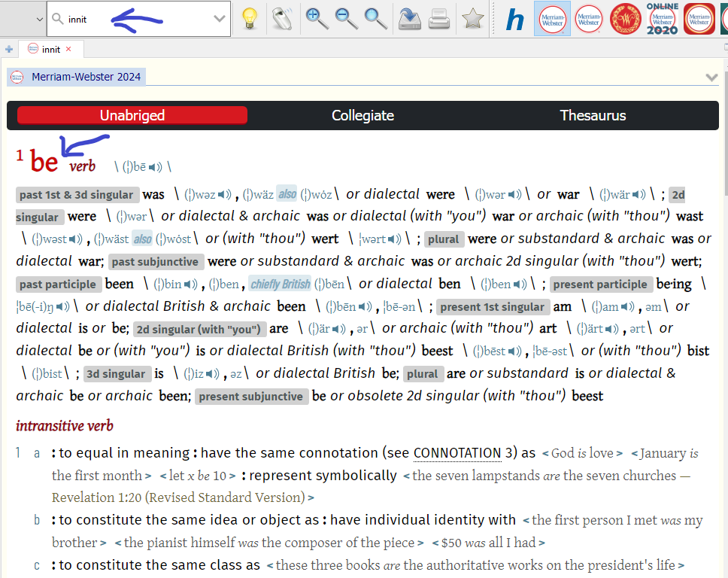This screenshot has height=578, width=728.
Task: Close the innit tab
Action: 68,49
